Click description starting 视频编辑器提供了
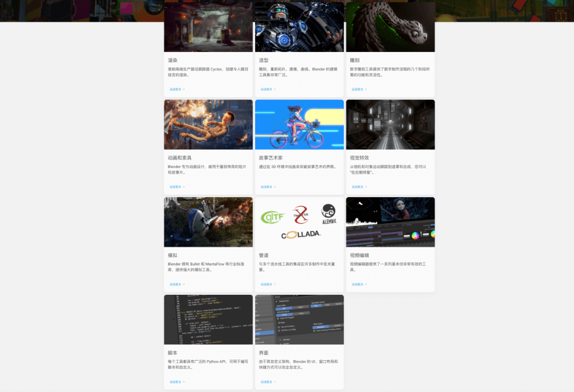This screenshot has width=574, height=392. click(x=388, y=267)
